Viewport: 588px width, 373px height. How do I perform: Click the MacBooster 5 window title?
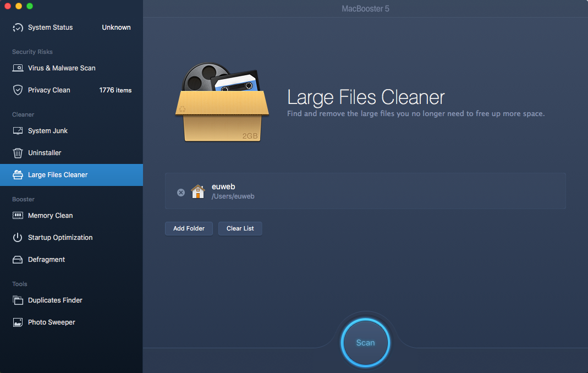tap(365, 9)
